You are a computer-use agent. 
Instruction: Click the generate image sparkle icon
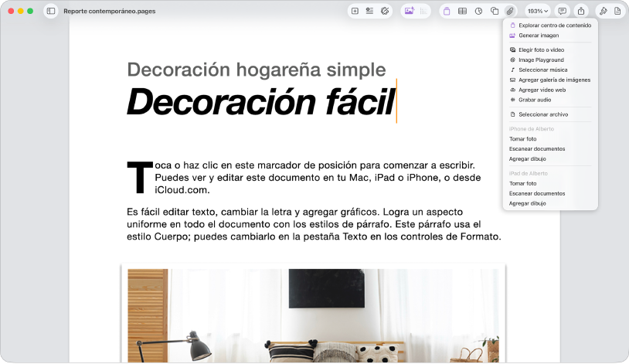410,12
